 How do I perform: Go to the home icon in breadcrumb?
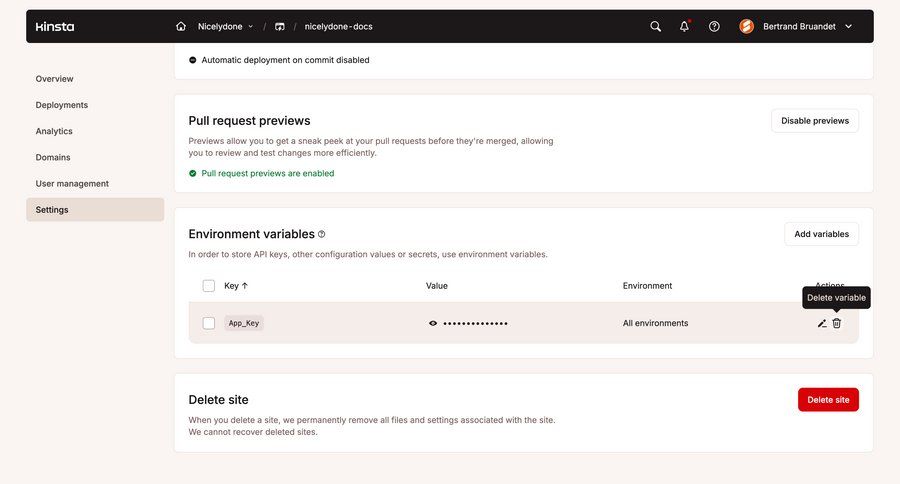coord(181,26)
